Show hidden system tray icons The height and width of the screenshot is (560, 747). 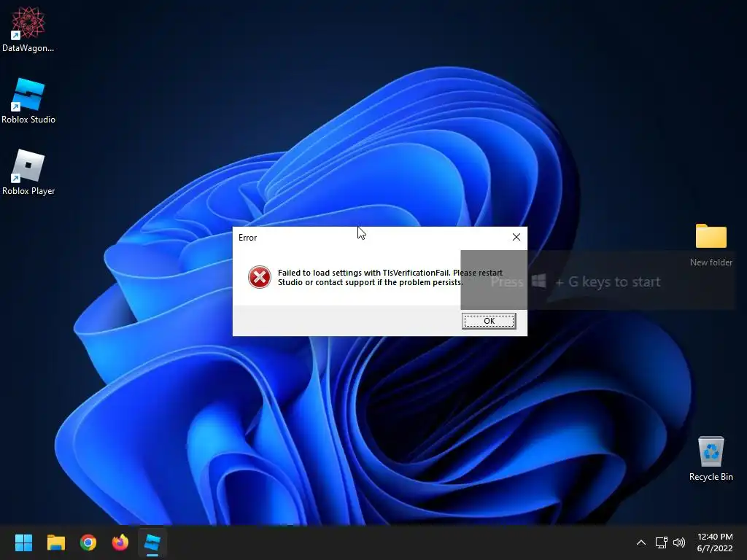coord(641,542)
